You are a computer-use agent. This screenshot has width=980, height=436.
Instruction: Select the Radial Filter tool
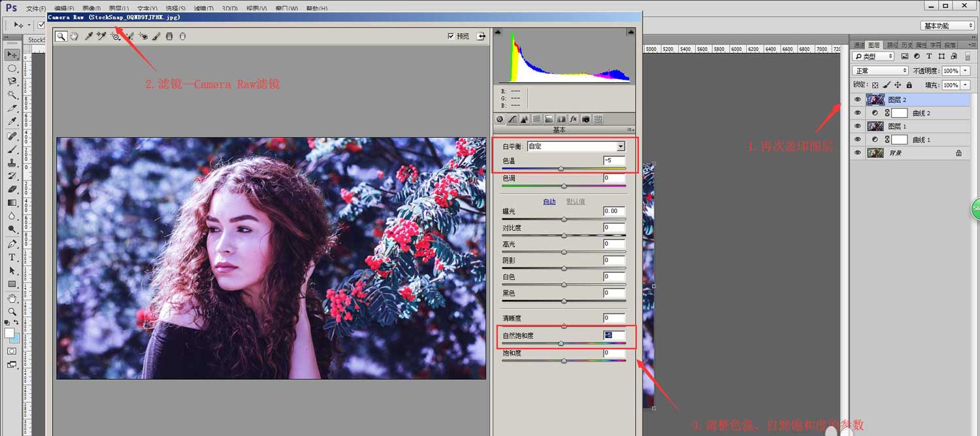pos(182,37)
